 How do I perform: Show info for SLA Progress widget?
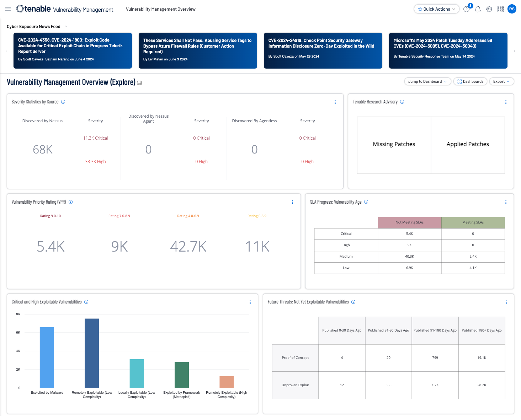pyautogui.click(x=366, y=202)
